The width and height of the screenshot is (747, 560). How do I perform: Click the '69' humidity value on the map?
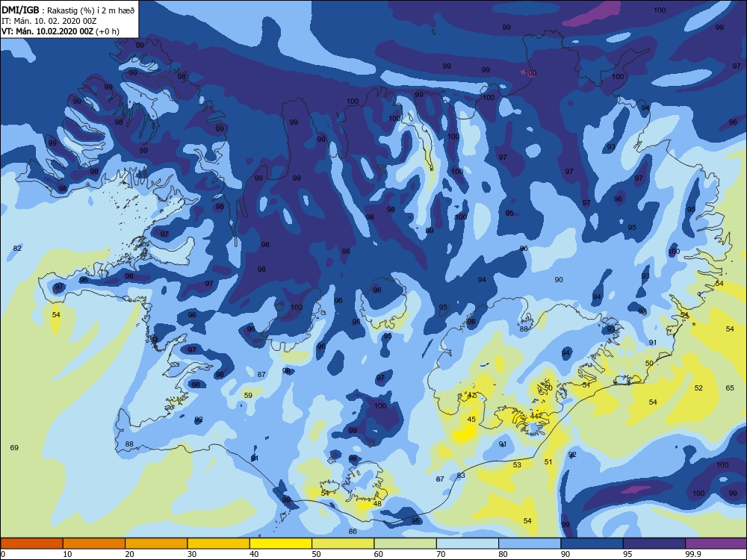[14, 447]
